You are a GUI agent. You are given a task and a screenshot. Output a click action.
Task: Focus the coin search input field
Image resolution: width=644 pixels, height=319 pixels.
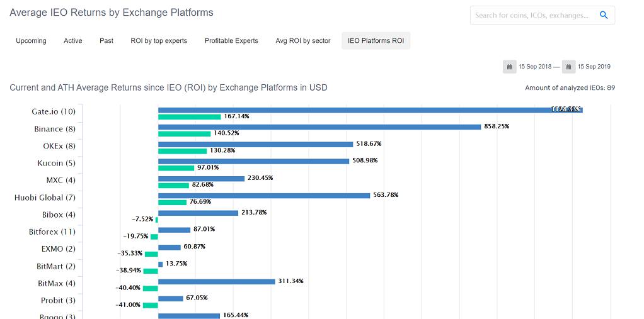542,15
